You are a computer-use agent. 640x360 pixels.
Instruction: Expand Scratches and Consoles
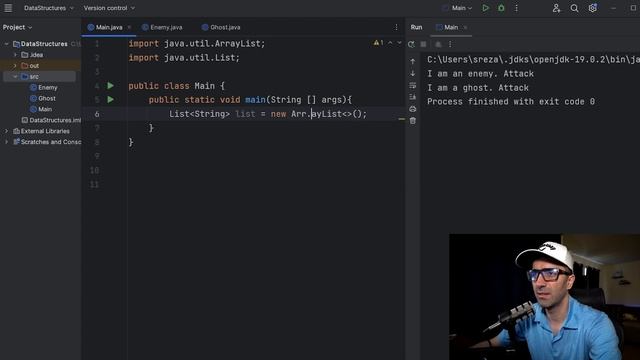pyautogui.click(x=7, y=142)
